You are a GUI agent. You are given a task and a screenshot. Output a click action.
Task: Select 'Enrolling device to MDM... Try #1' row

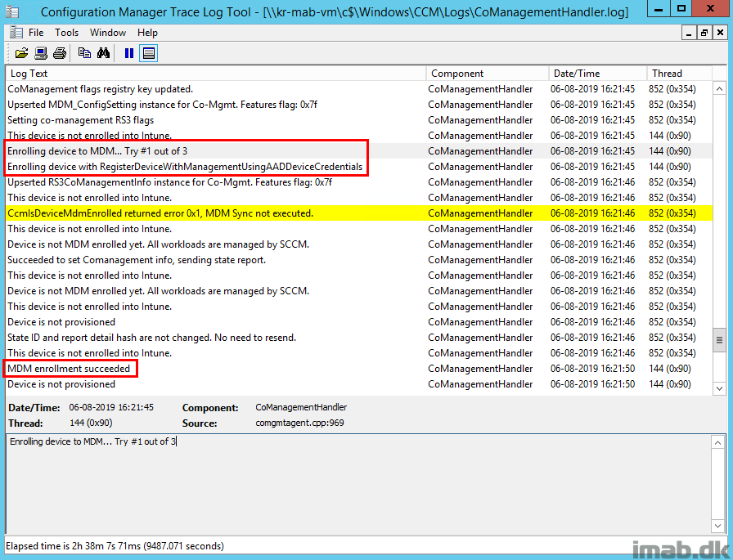359,151
